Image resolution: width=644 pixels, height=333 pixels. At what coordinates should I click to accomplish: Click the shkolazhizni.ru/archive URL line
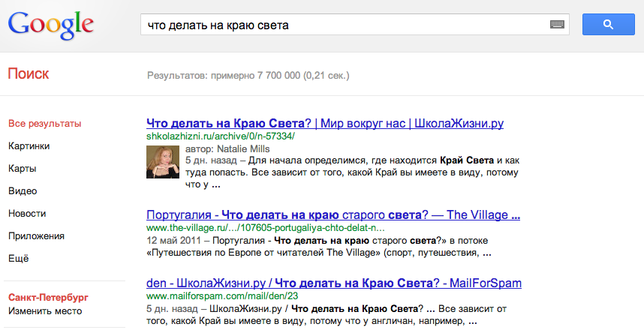point(221,136)
